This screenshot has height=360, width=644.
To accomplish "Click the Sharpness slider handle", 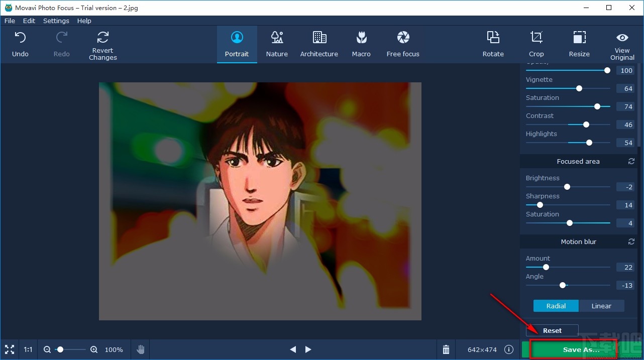I will click(540, 205).
